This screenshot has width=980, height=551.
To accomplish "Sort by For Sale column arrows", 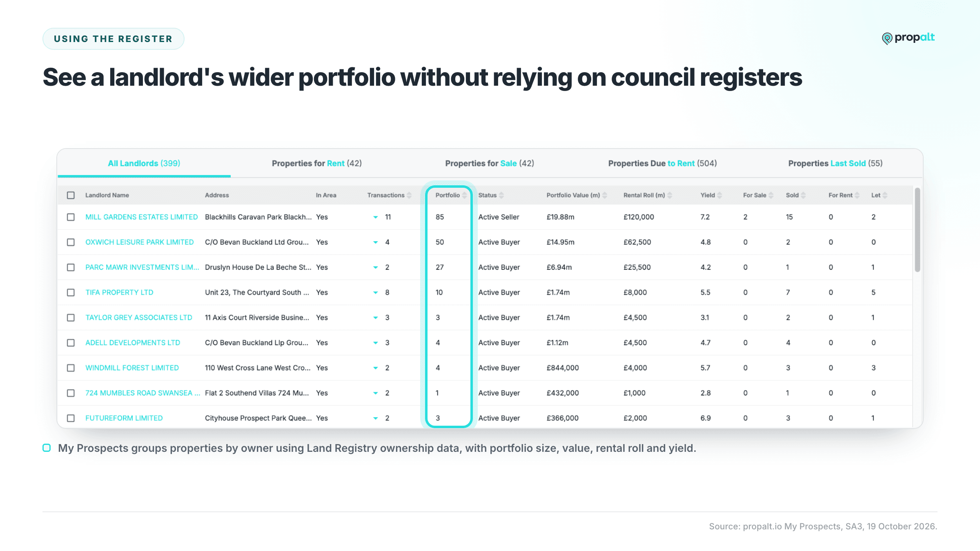I will point(771,196).
